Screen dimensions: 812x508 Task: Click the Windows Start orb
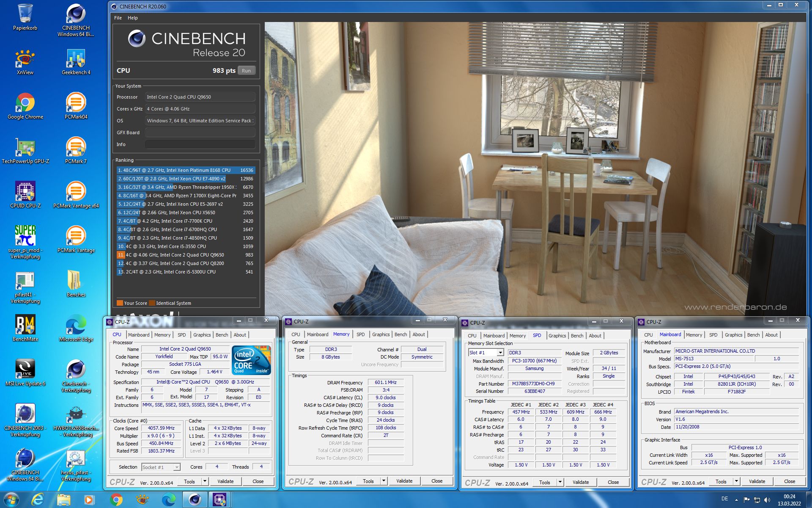pyautogui.click(x=11, y=500)
